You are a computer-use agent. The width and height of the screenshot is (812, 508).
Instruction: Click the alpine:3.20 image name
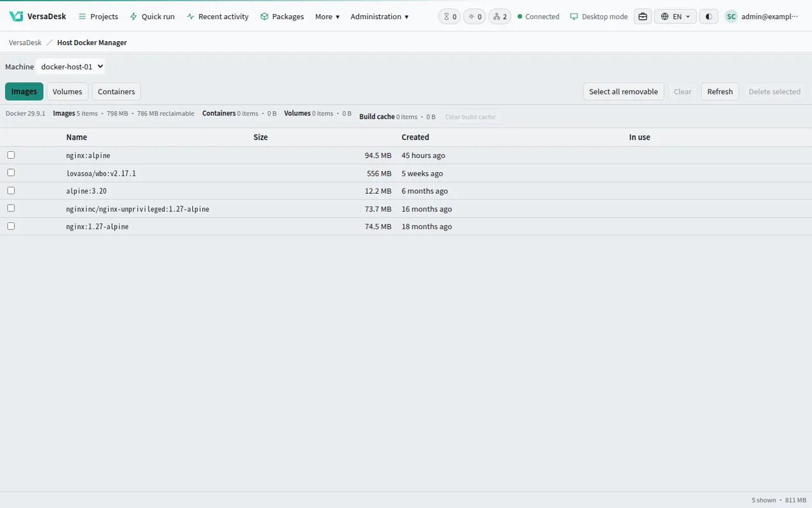tap(86, 191)
